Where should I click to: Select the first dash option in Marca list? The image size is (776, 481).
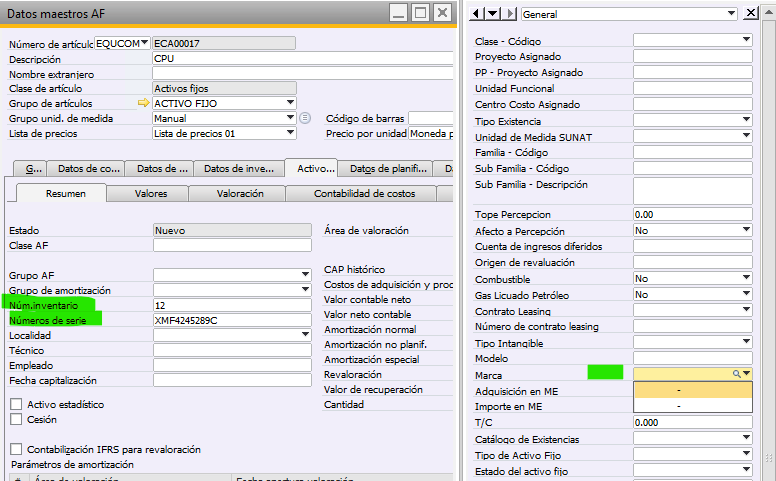(679, 390)
